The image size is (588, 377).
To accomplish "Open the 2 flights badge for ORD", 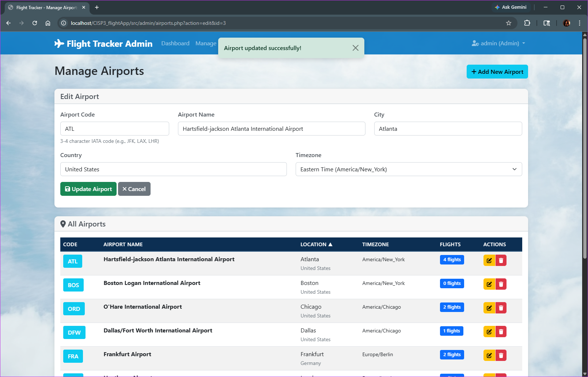I will point(452,307).
